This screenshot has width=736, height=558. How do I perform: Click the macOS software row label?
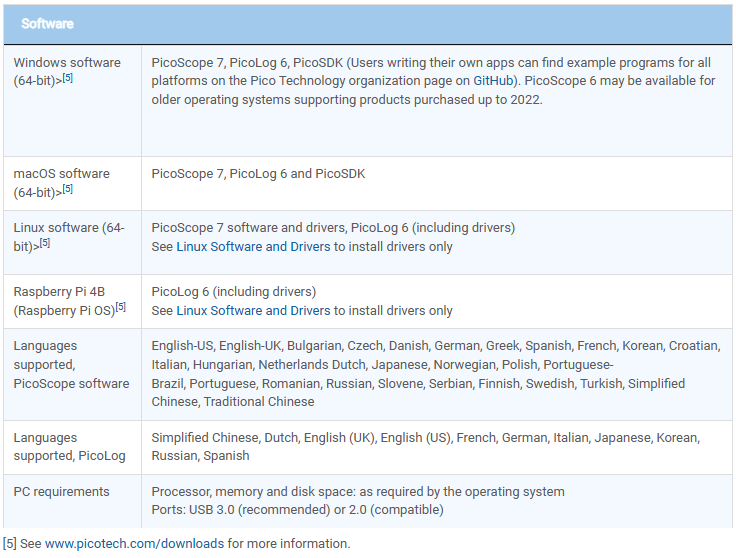point(61,173)
